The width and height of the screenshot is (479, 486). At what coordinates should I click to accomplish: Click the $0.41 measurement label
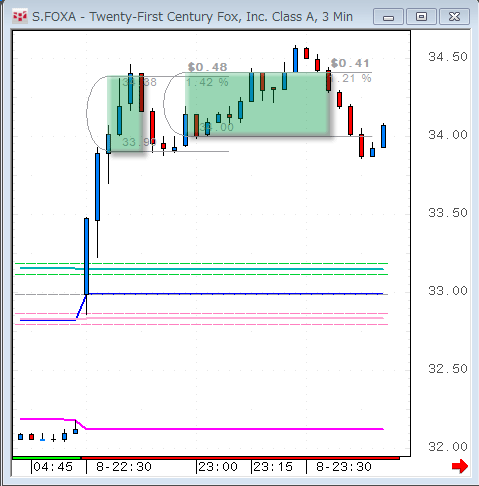[350, 63]
